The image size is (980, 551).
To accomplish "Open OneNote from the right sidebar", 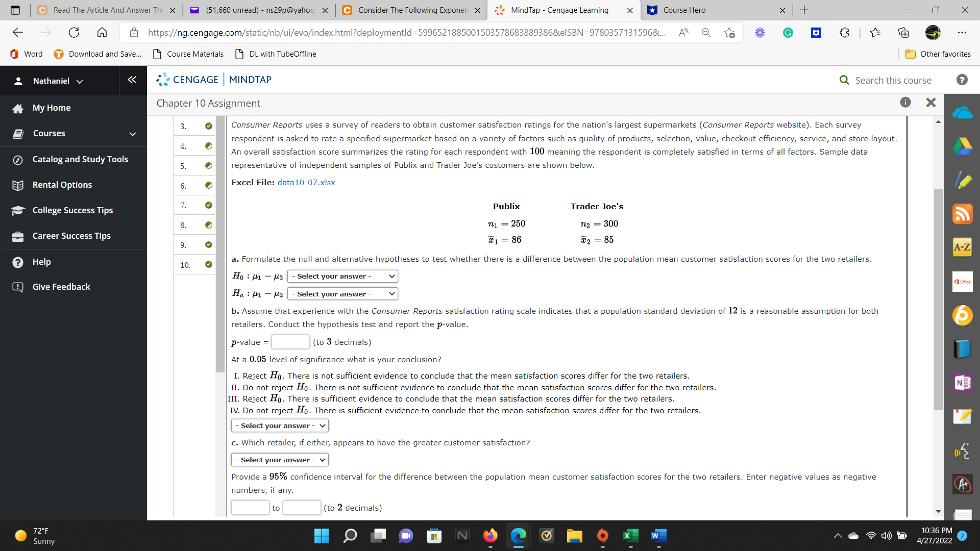I will coord(963,382).
